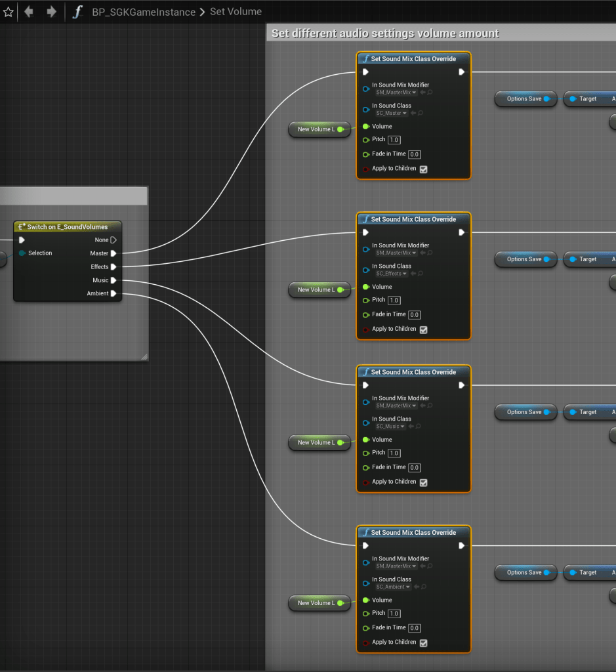This screenshot has height=672, width=616.
Task: Click Fade in Time field on SC_Music node
Action: click(415, 468)
